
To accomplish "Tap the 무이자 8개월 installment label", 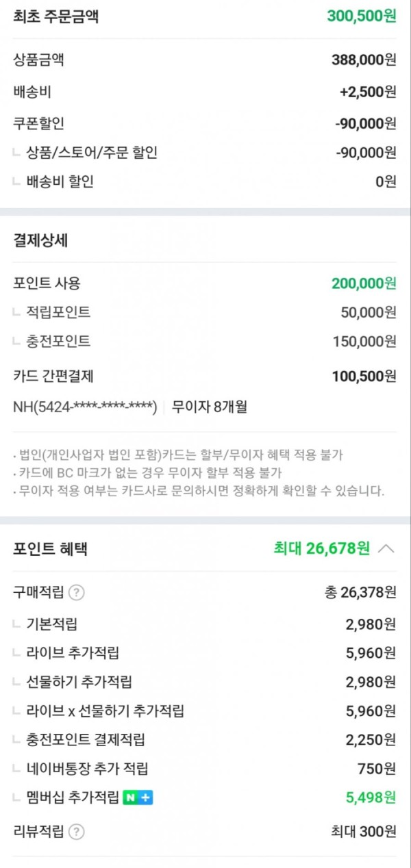I will (x=210, y=407).
